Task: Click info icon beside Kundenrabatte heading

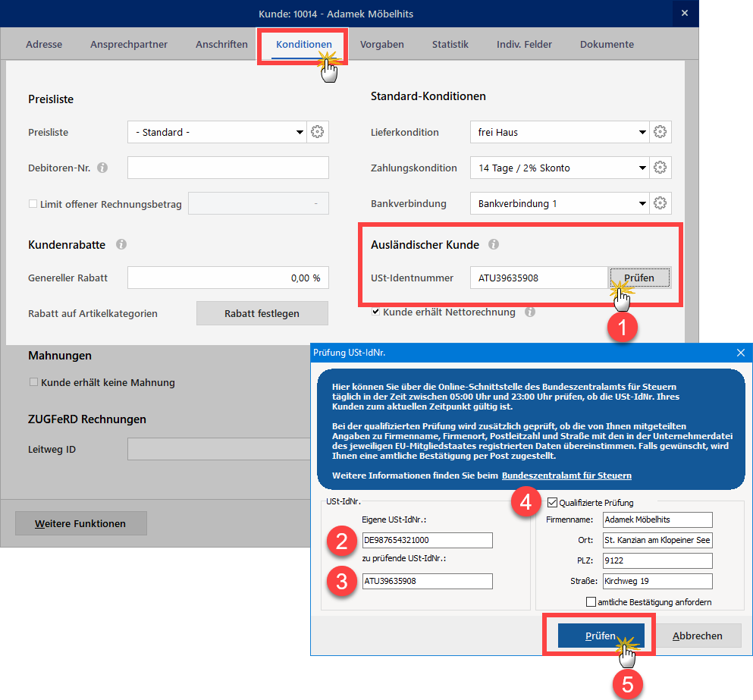Action: tap(121, 245)
